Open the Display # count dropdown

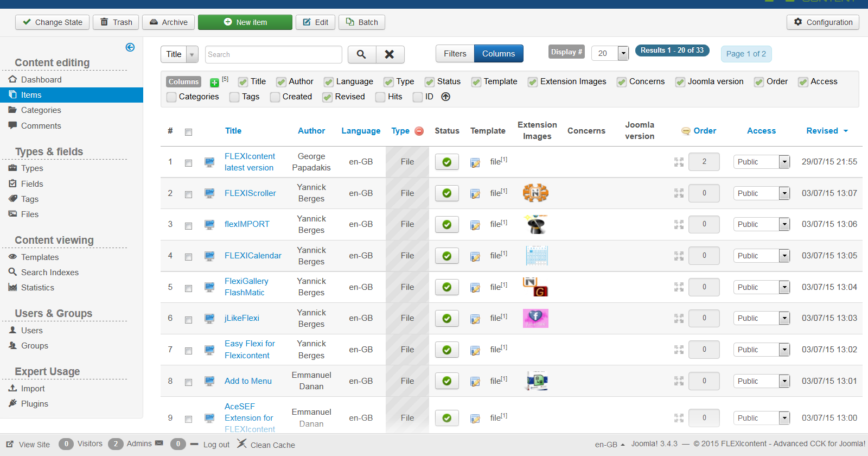click(610, 53)
